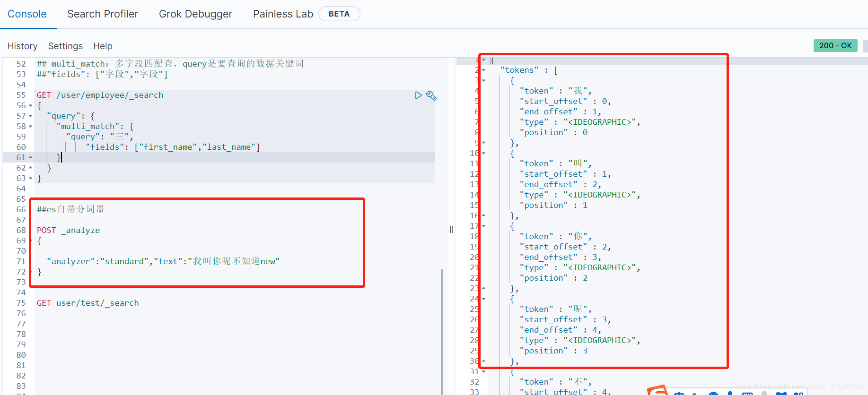Switch to the Console tab
This screenshot has height=395, width=868.
click(x=27, y=14)
